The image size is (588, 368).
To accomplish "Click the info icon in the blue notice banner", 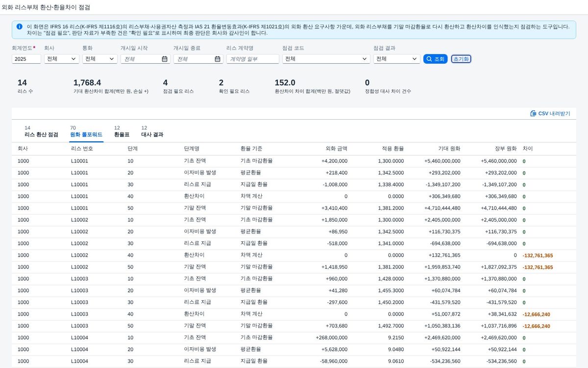I will [x=19, y=26].
